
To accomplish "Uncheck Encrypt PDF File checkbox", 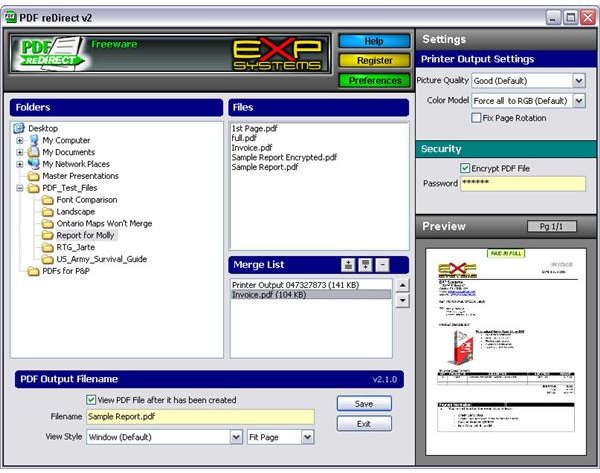I will click(465, 168).
